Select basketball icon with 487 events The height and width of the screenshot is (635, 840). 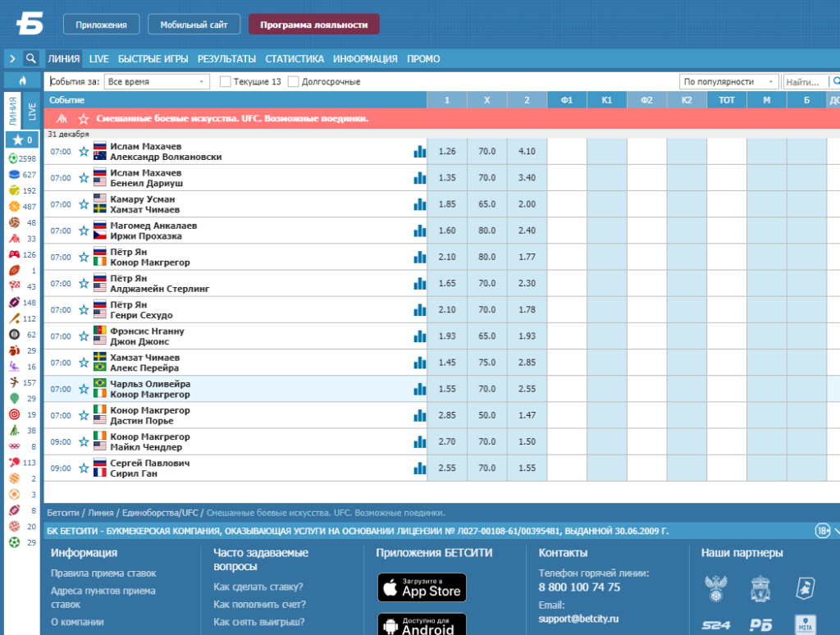(x=14, y=206)
